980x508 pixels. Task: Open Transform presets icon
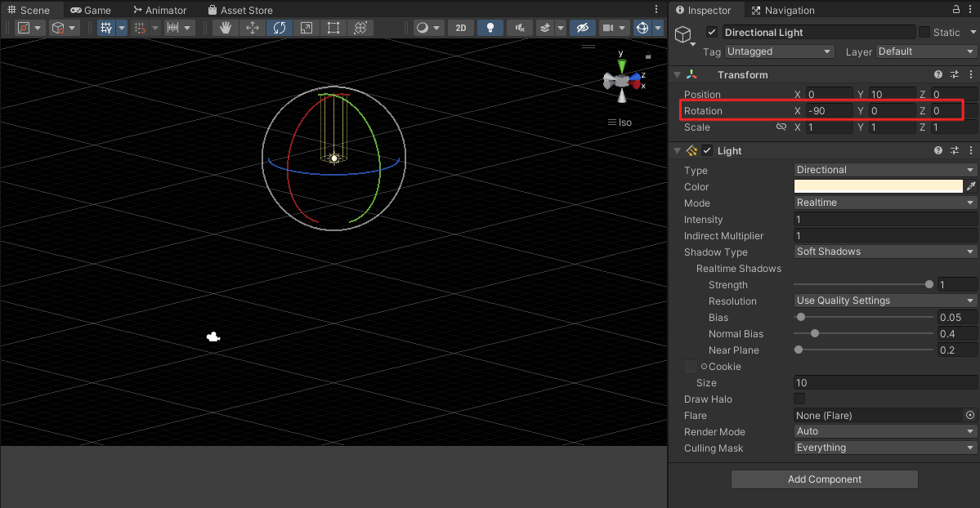click(x=955, y=74)
